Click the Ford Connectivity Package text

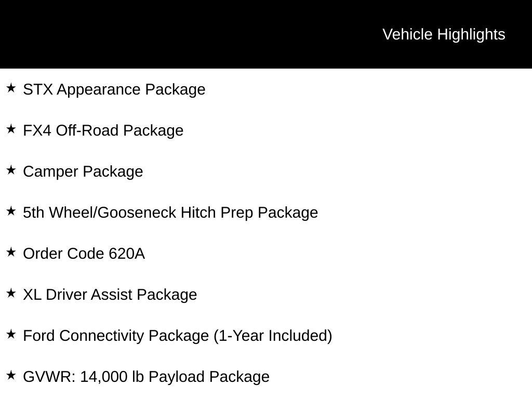coord(116,336)
